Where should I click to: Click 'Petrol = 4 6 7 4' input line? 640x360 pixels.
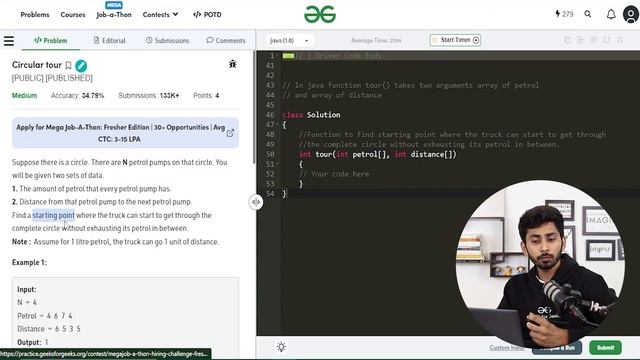coord(45,316)
